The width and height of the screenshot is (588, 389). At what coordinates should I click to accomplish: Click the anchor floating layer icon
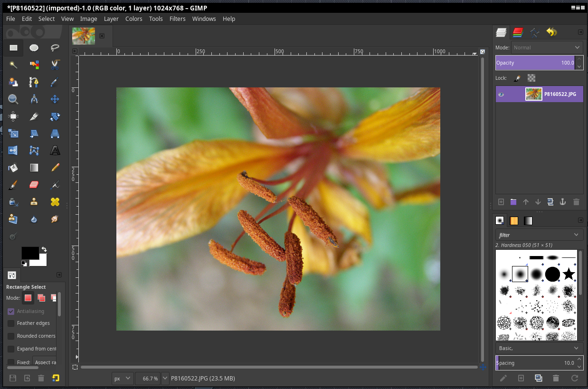coord(563,202)
